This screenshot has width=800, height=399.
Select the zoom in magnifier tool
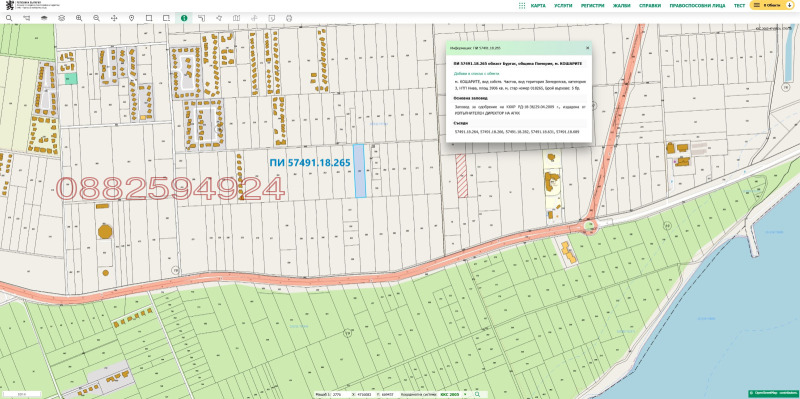[79, 18]
